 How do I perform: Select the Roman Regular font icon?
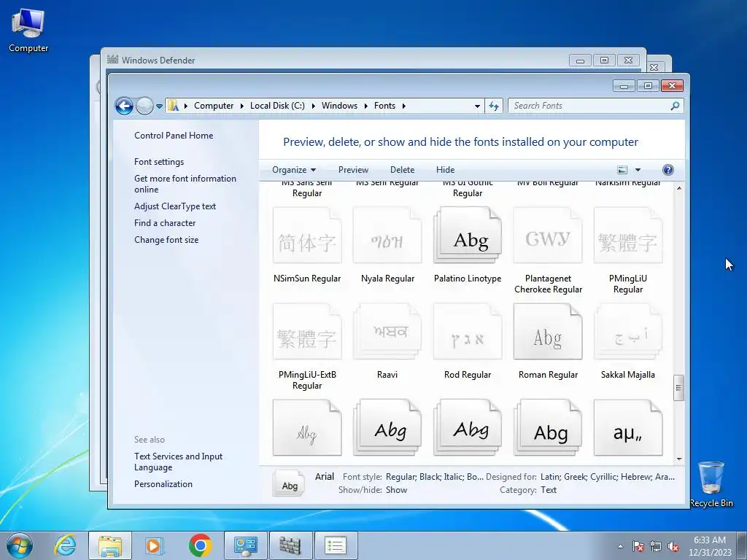click(x=548, y=332)
